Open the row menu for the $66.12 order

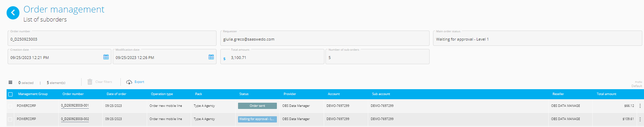pos(640,106)
